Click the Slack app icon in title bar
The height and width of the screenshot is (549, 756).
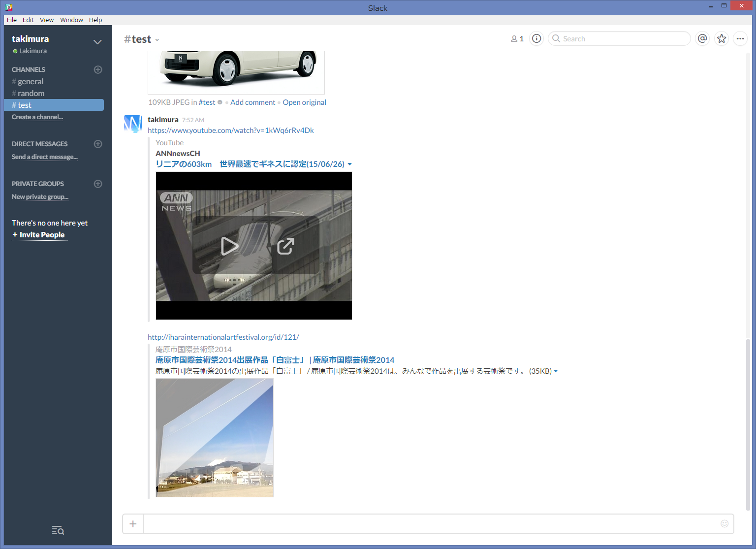click(9, 7)
